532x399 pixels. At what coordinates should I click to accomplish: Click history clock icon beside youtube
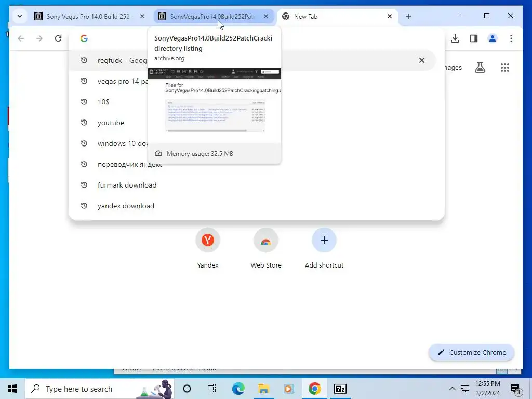(84, 123)
